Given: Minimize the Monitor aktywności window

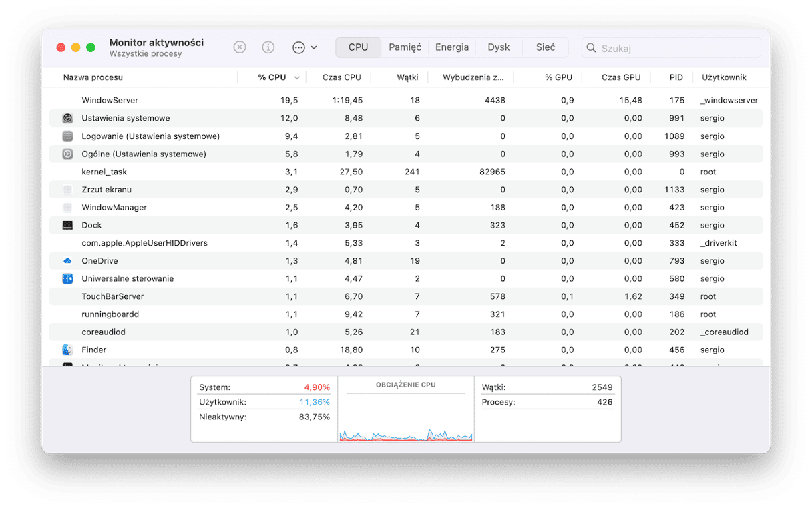Looking at the screenshot, I should tap(76, 48).
